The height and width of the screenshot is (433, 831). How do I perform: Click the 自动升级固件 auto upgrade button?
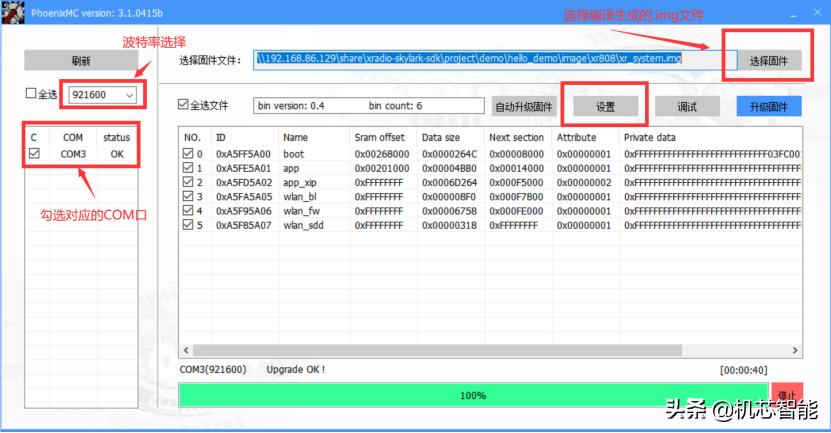click(524, 107)
